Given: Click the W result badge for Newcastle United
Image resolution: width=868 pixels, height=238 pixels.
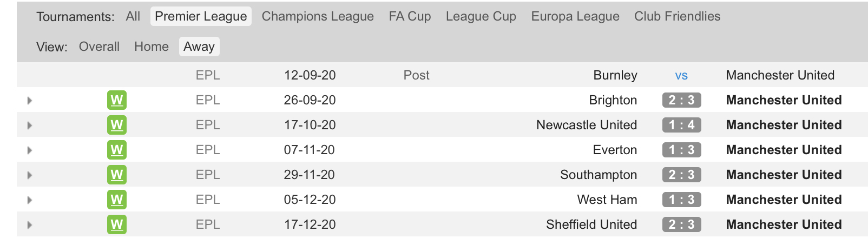Looking at the screenshot, I should 116,125.
